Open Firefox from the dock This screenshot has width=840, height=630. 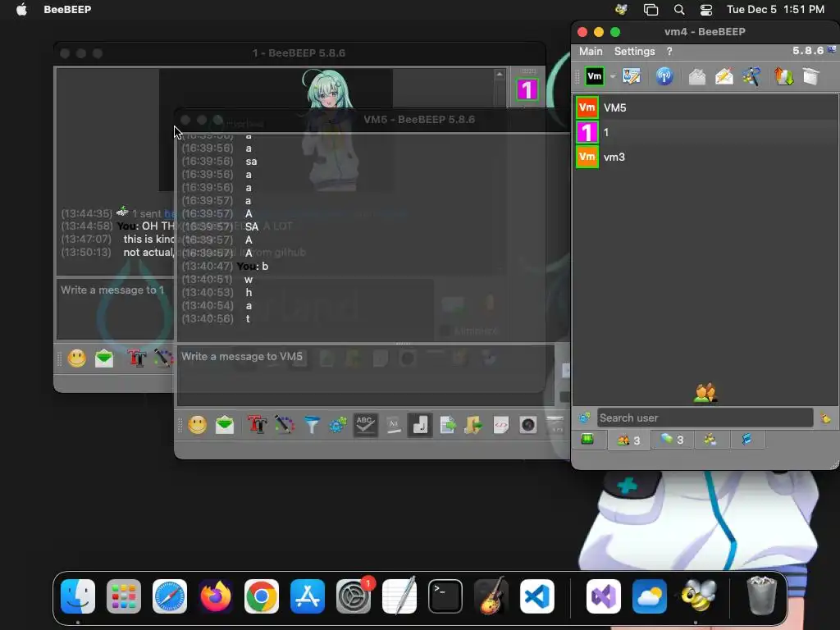[x=216, y=596]
